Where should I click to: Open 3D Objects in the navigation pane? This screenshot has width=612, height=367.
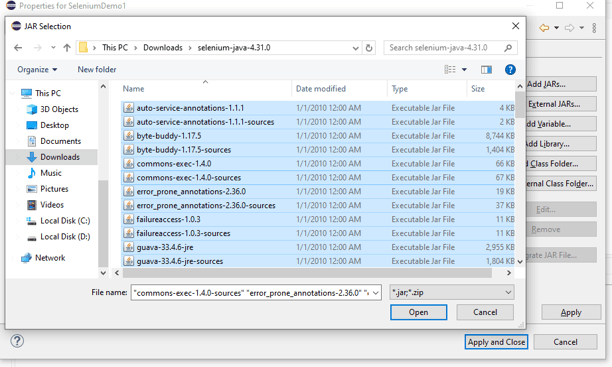(x=59, y=109)
